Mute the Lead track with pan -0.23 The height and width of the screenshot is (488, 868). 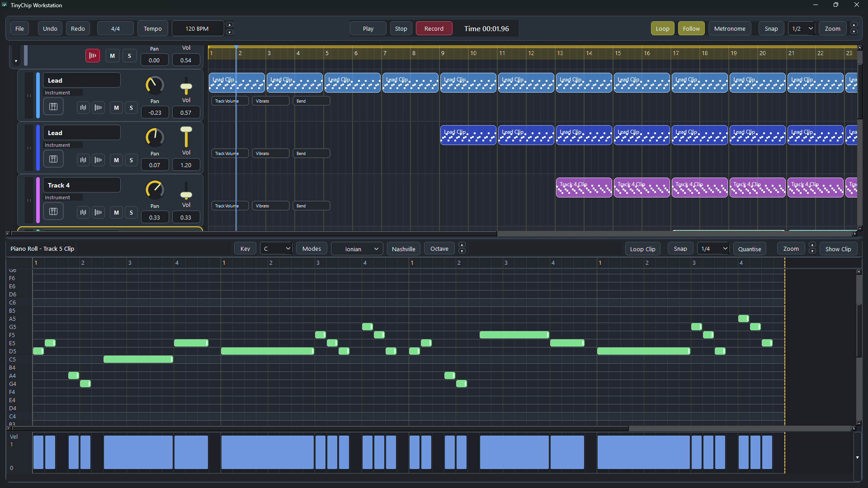coord(117,108)
